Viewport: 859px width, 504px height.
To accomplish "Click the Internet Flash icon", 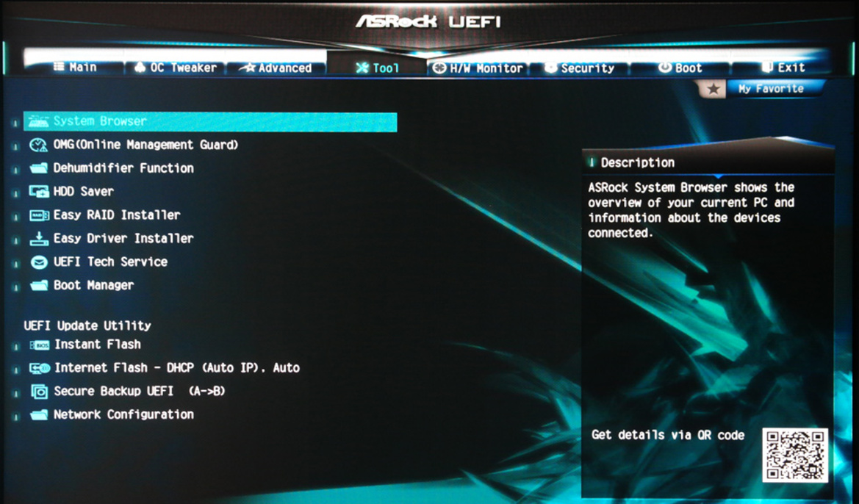I will 40,368.
